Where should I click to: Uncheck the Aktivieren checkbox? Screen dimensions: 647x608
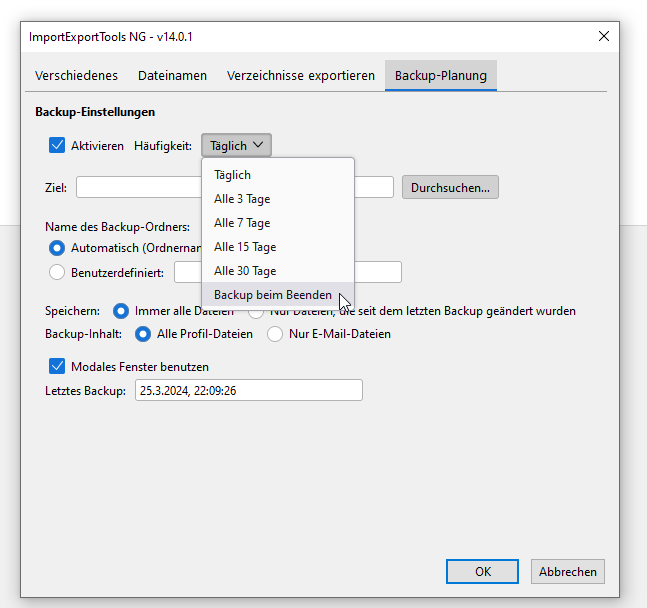tap(57, 145)
